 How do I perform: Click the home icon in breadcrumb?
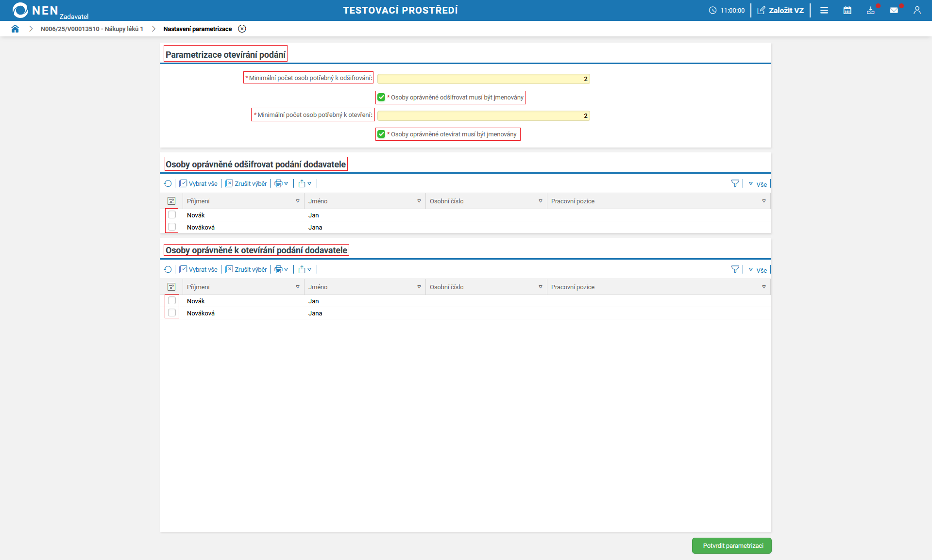pyautogui.click(x=15, y=29)
